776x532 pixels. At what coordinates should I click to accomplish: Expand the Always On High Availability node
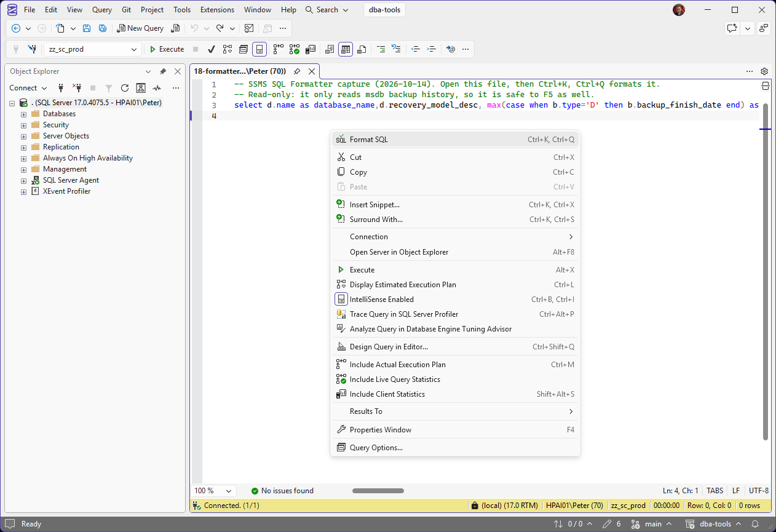coord(24,158)
